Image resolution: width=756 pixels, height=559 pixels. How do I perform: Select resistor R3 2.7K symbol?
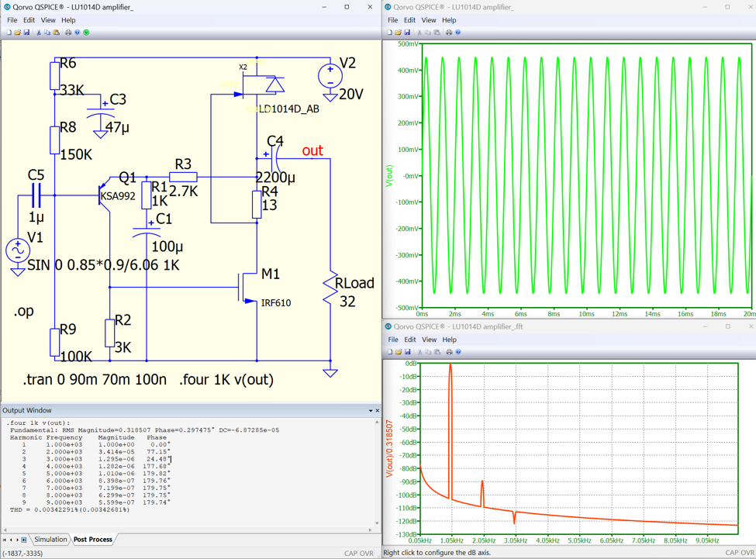(183, 177)
